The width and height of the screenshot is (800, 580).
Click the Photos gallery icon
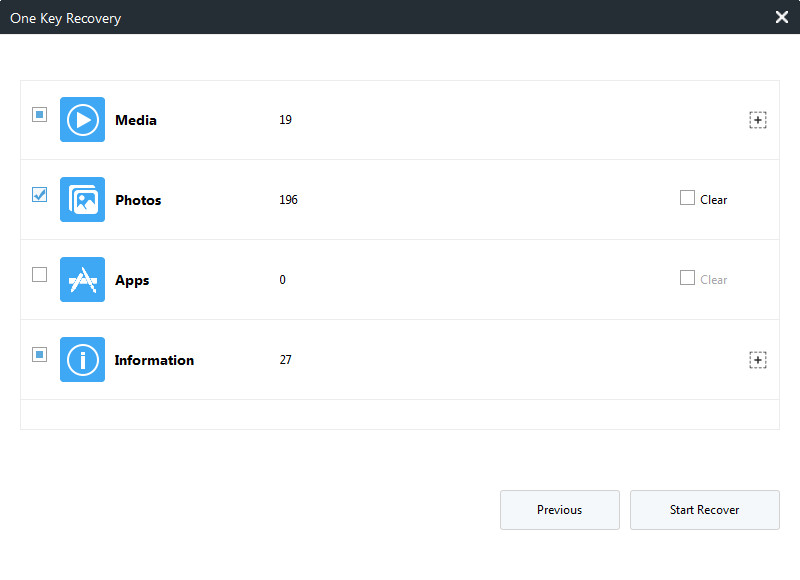click(x=82, y=199)
